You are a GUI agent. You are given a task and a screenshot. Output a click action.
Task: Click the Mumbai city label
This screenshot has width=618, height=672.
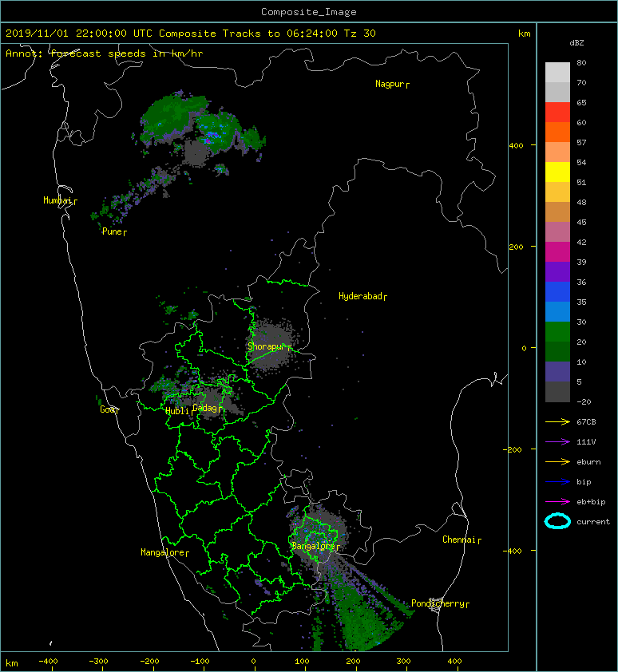tap(60, 200)
